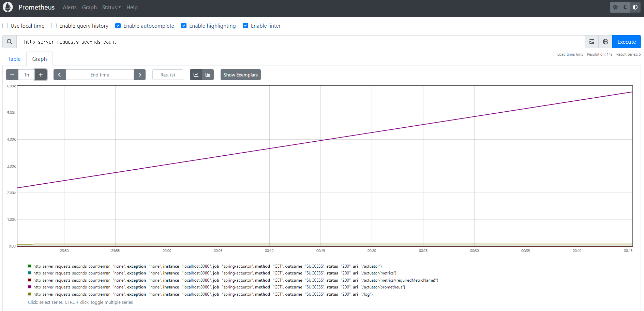Select the Graph tab below the query

40,59
